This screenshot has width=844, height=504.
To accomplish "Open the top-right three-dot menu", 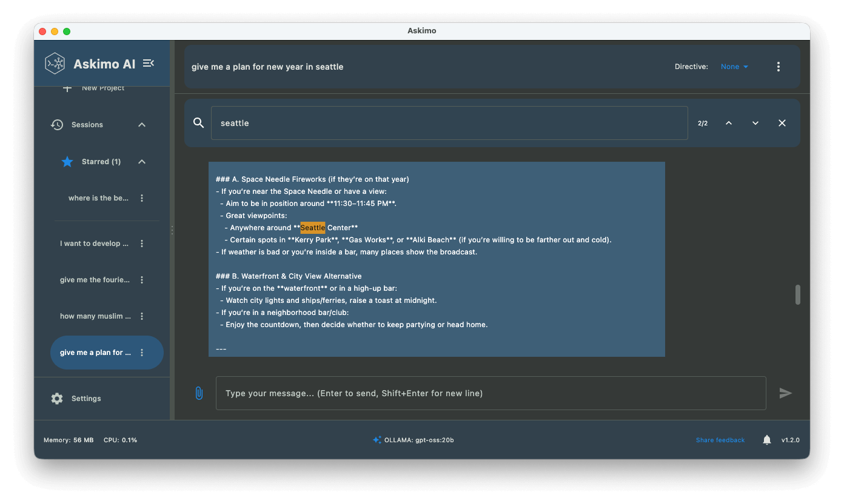I will click(x=779, y=67).
